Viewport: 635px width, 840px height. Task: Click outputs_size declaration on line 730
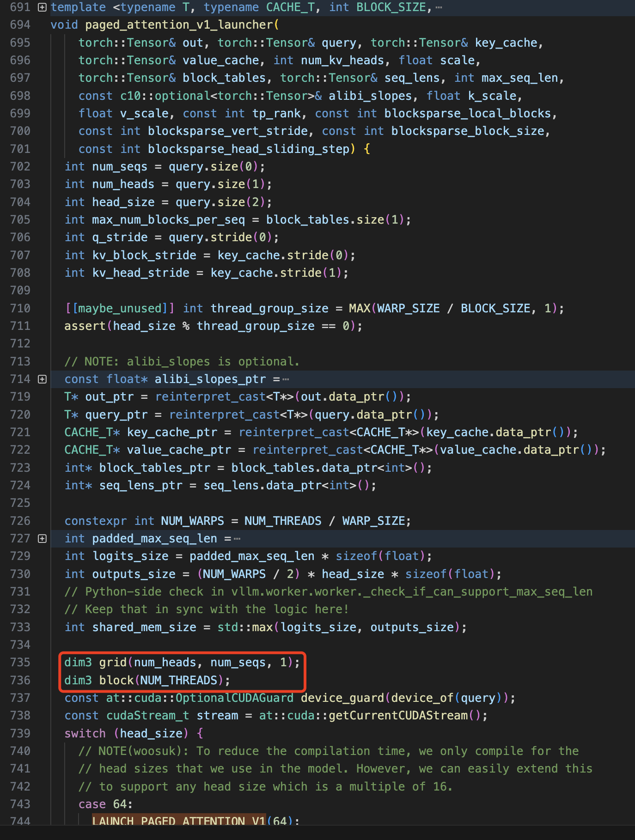pyautogui.click(x=134, y=574)
